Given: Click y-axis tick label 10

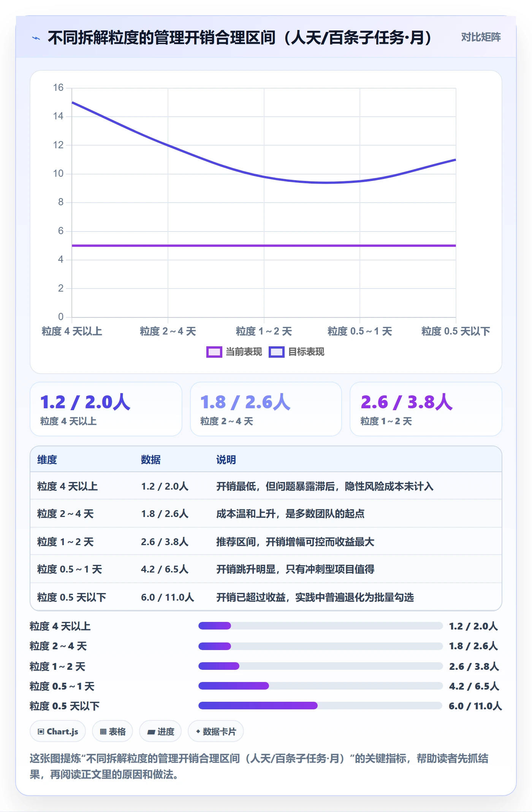Looking at the screenshot, I should (x=58, y=174).
